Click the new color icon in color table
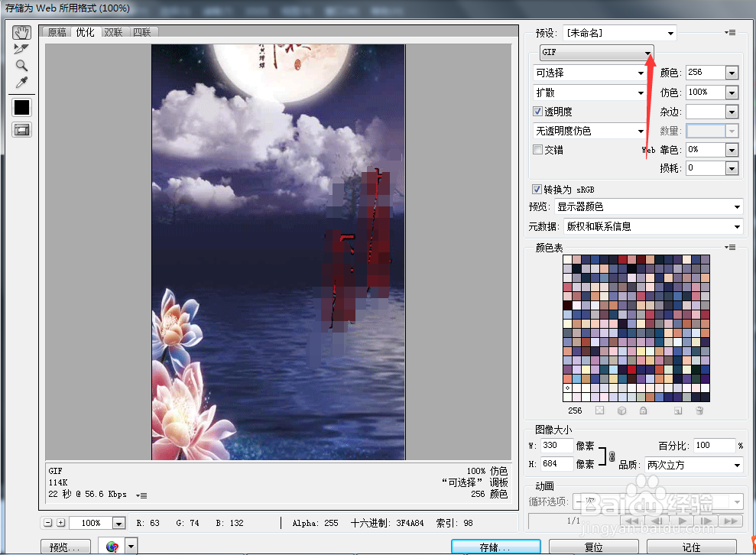The height and width of the screenshot is (555, 756). coord(678,411)
